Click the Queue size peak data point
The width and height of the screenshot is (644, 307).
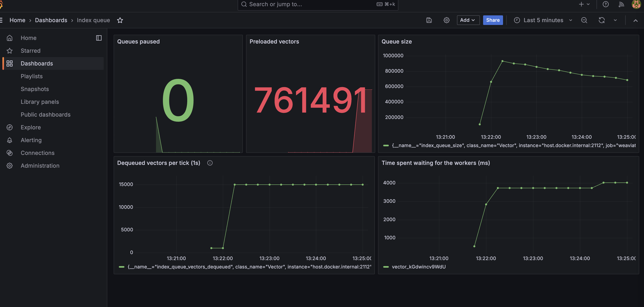(502, 61)
